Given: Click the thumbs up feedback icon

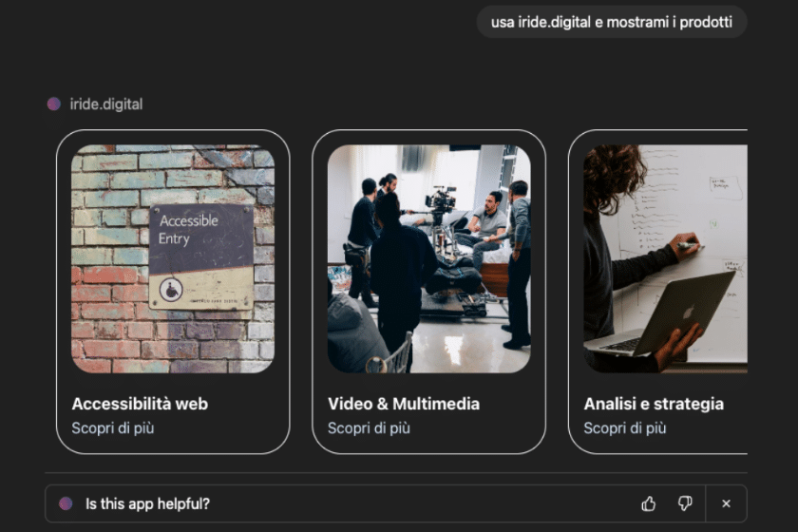Looking at the screenshot, I should tap(649, 503).
